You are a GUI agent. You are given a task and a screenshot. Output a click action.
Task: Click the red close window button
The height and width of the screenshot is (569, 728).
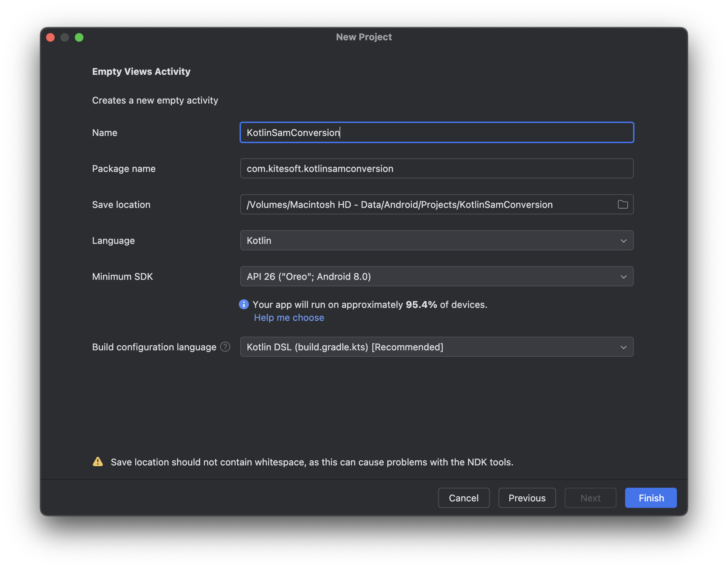click(50, 37)
